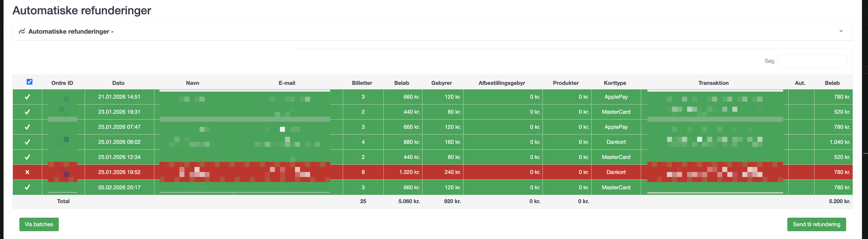Toggle checkmark on the 21.01.2026 14:51 row
This screenshot has width=868, height=239.
click(27, 97)
